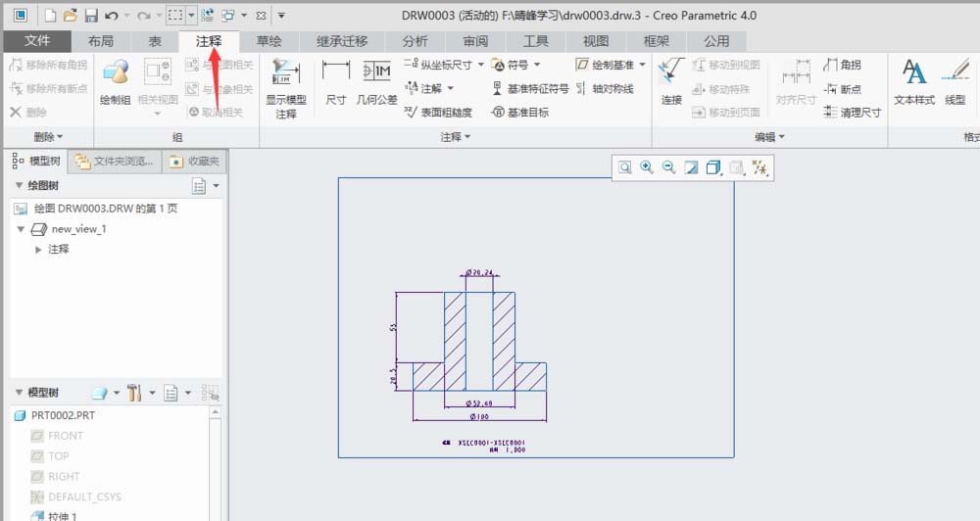Open the 文件 file menu
The image size is (980, 521).
click(x=37, y=41)
